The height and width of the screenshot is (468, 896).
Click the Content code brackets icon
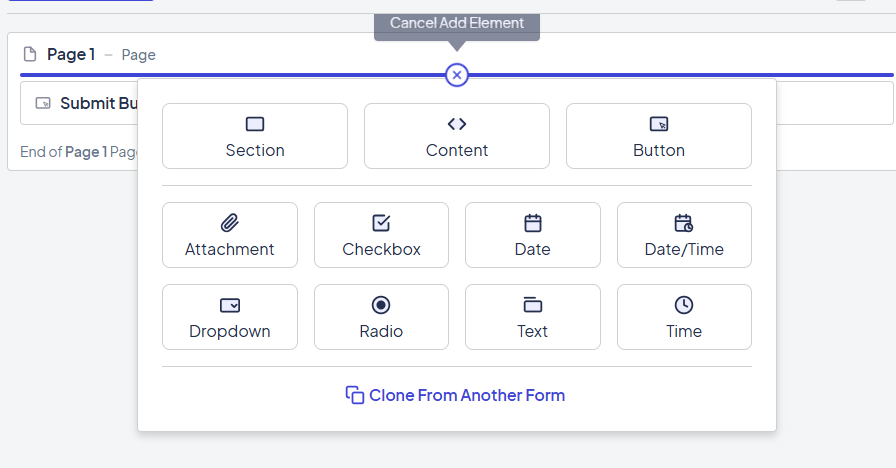click(x=457, y=124)
